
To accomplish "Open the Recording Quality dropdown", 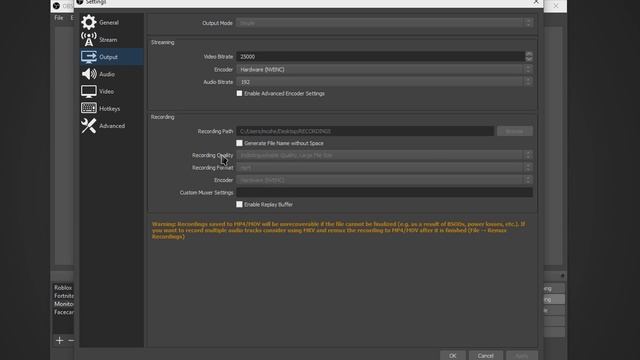I will [x=384, y=155].
